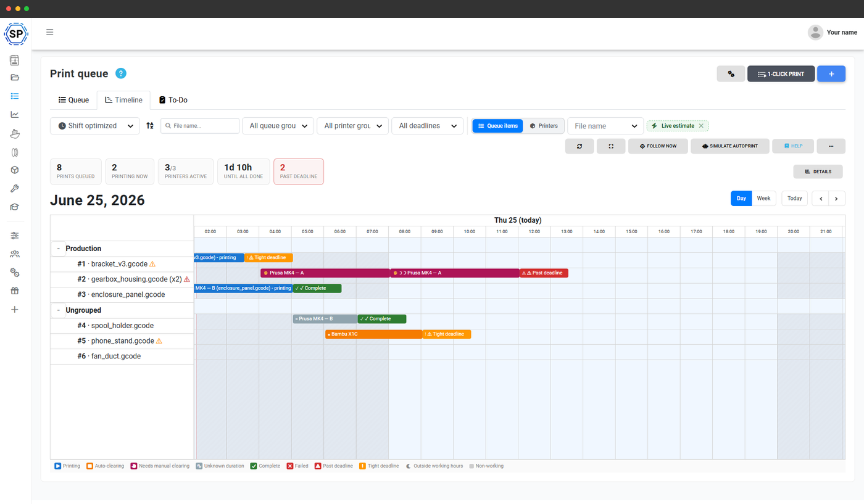Open the analytics chart sidebar icon

pyautogui.click(x=15, y=114)
